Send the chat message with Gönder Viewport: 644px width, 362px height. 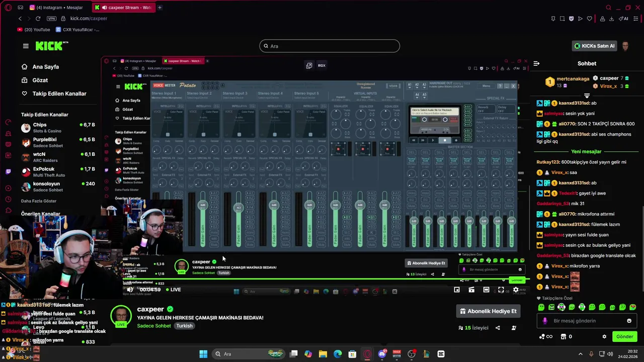coord(624,336)
